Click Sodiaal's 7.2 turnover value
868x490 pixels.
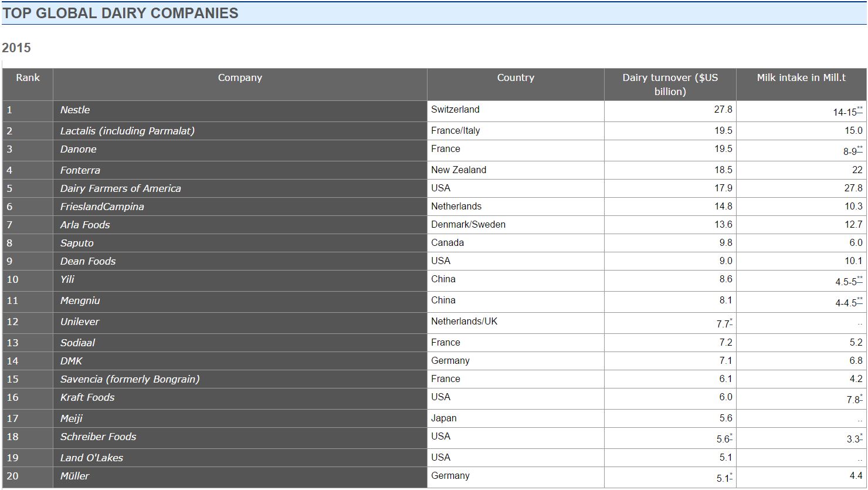point(725,343)
